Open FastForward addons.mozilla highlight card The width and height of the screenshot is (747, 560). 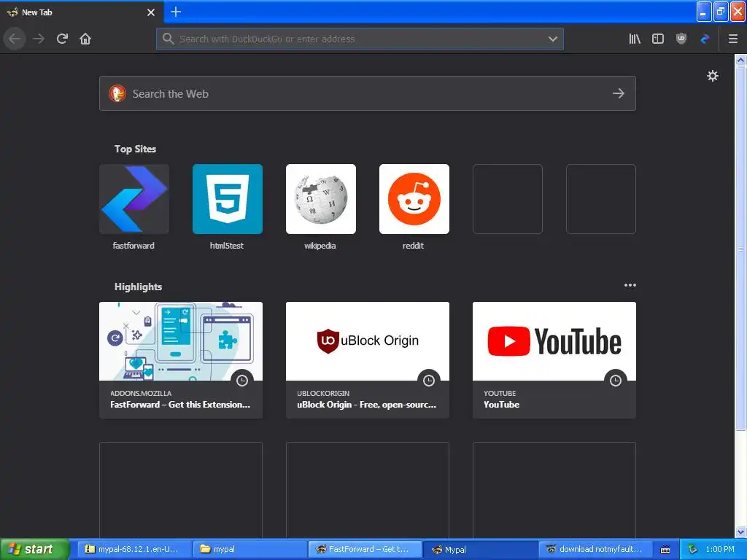[181, 360]
